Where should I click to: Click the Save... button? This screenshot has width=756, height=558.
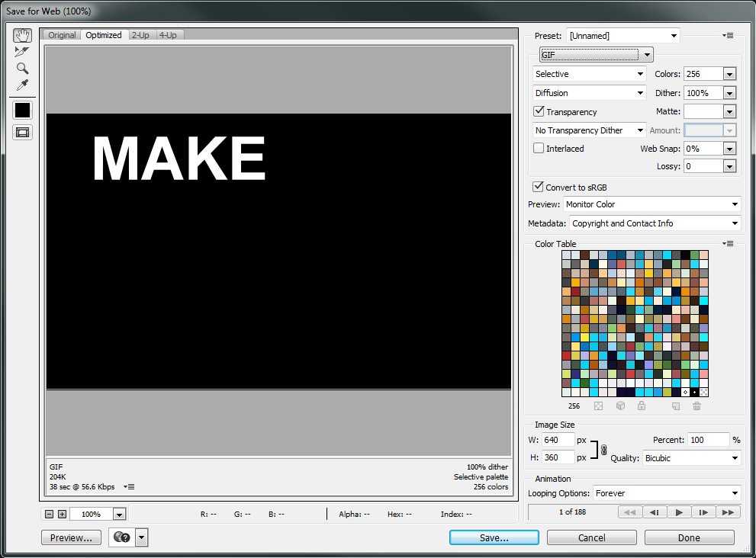[494, 537]
